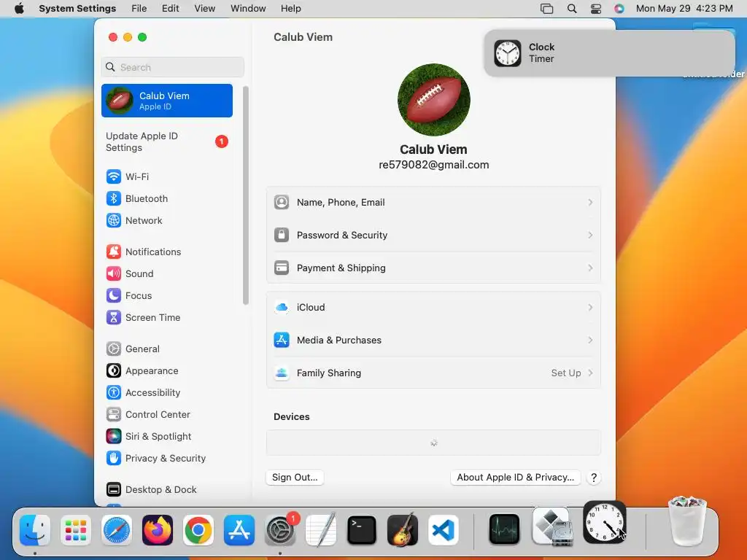Open the File menu

click(x=139, y=9)
